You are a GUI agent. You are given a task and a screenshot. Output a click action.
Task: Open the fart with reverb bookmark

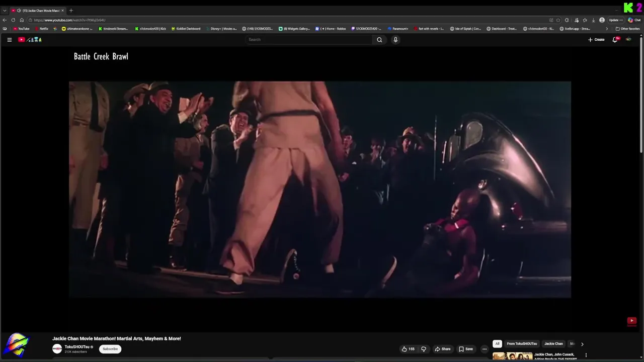pos(429,29)
